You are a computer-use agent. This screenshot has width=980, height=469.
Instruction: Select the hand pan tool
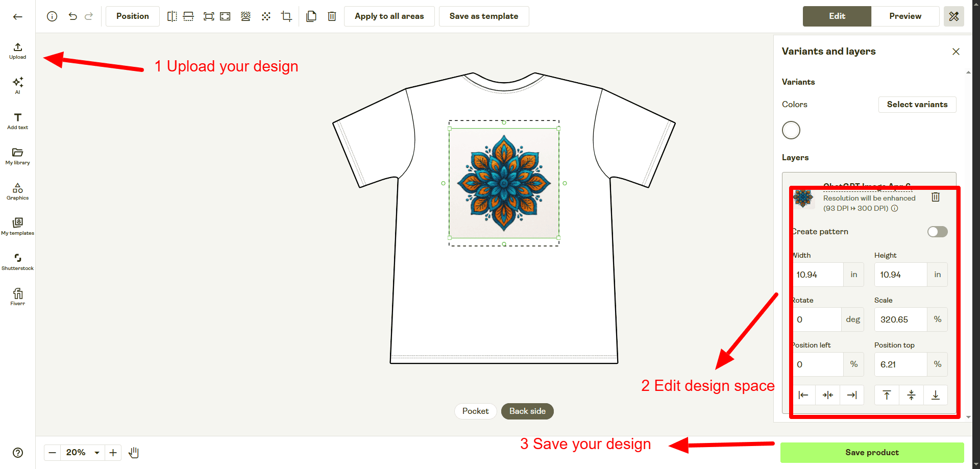point(134,453)
